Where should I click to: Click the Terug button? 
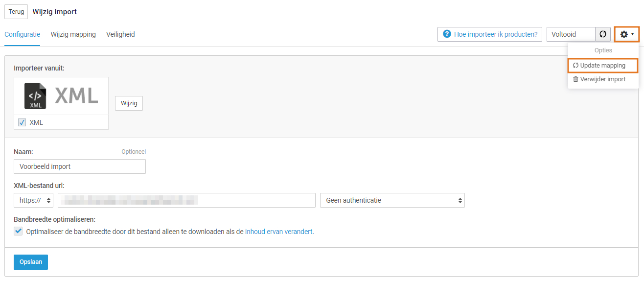[16, 11]
